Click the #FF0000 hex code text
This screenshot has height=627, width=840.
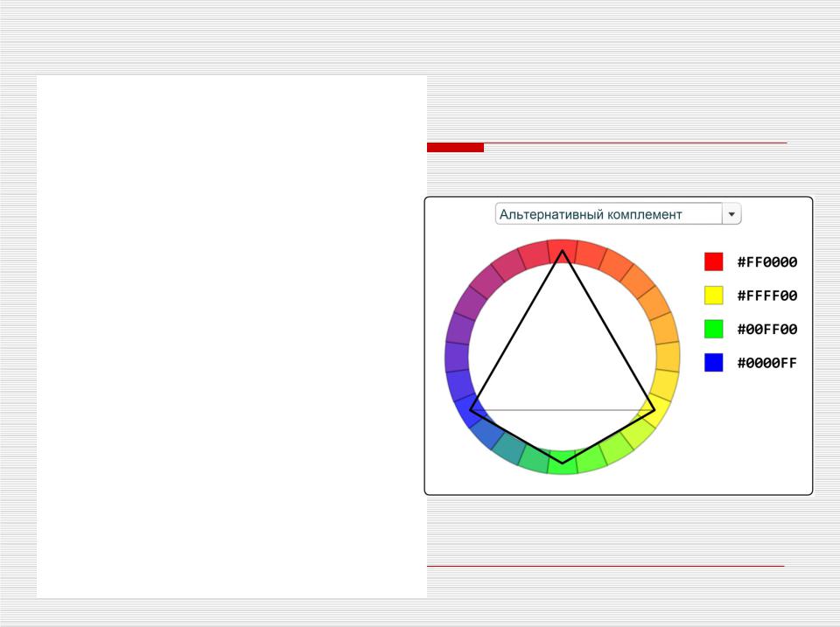click(767, 261)
